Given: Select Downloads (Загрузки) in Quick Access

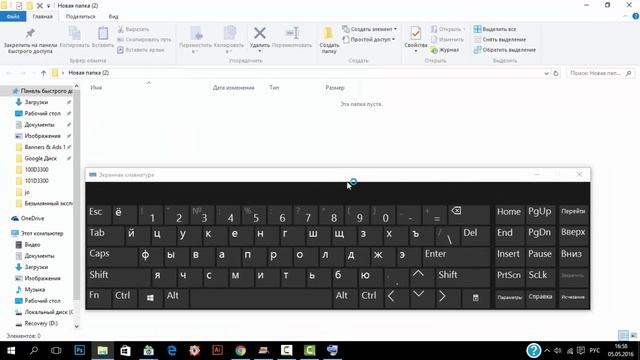Looking at the screenshot, I should pos(36,102).
